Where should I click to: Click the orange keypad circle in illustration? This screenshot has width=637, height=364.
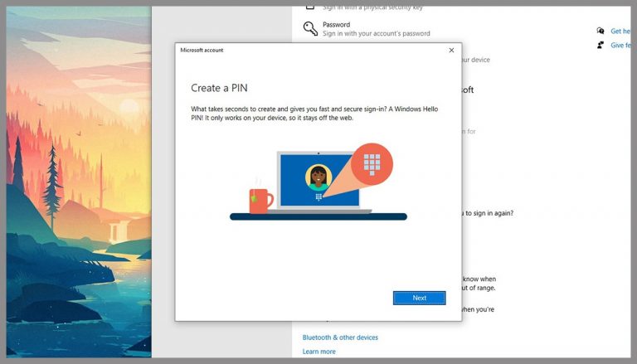coord(372,164)
